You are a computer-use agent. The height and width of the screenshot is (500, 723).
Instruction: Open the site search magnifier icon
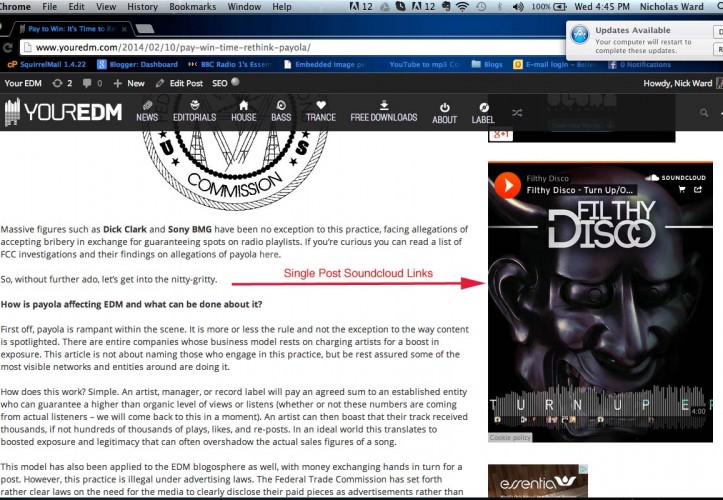tap(704, 113)
